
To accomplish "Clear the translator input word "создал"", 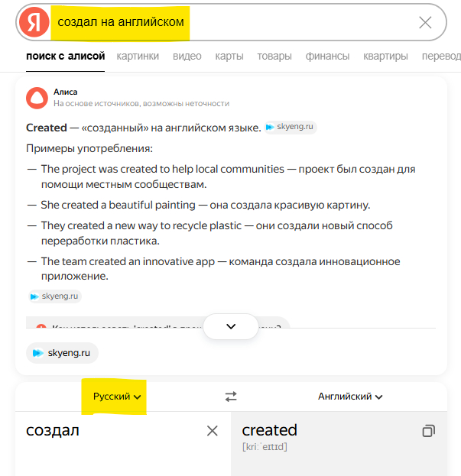I will coord(213,431).
